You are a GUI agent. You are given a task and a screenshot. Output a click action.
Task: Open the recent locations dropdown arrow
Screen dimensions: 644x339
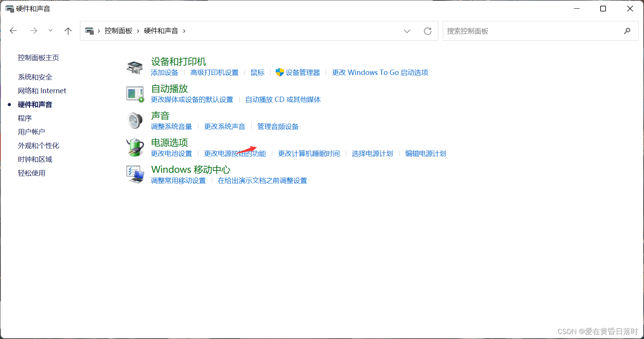click(x=50, y=31)
